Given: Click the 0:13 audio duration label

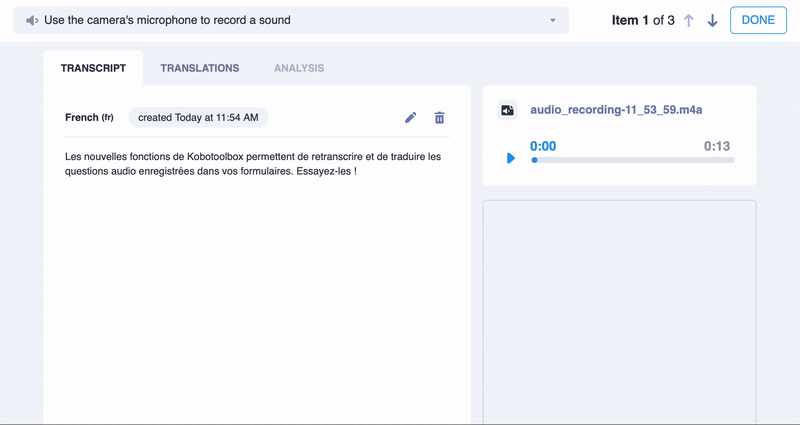Looking at the screenshot, I should (718, 146).
